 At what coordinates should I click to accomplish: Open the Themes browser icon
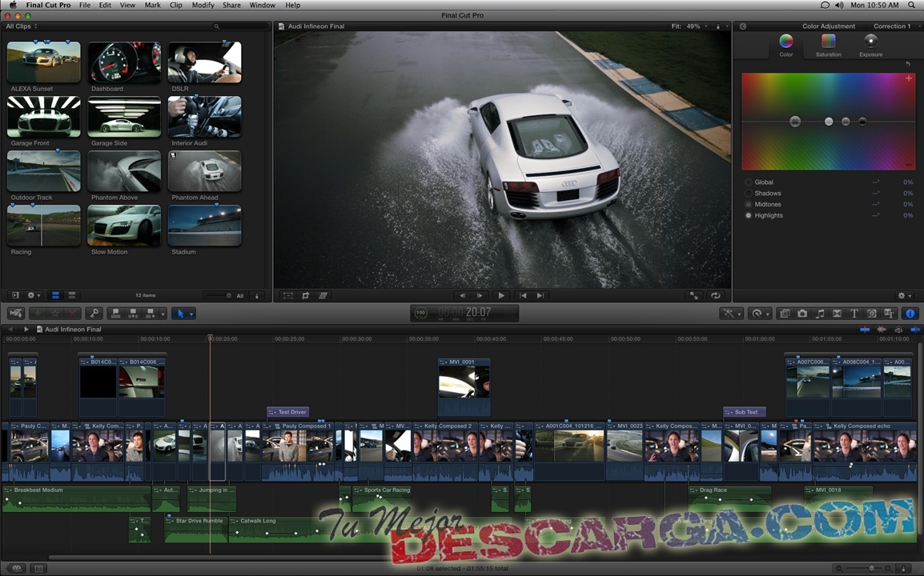[x=889, y=314]
